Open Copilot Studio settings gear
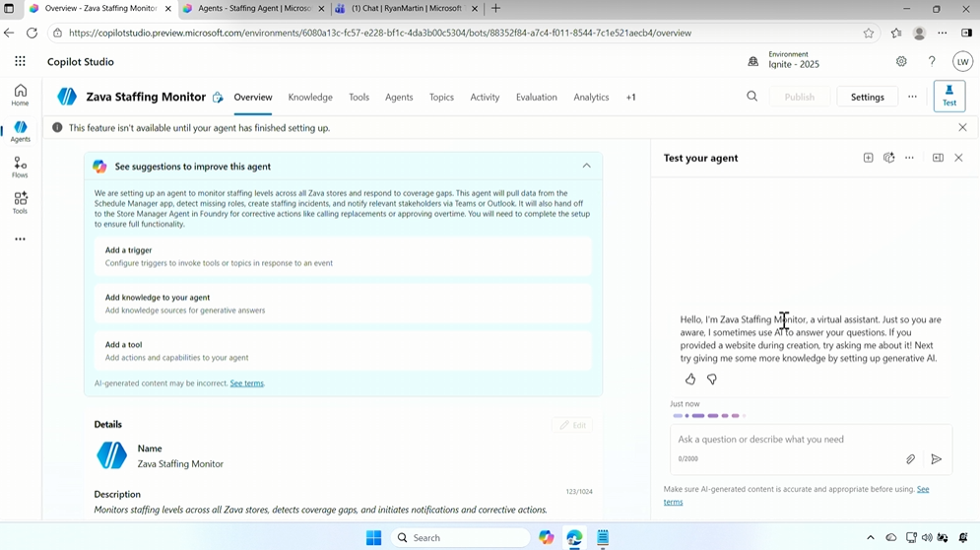Viewport: 980px width, 550px height. (x=901, y=61)
